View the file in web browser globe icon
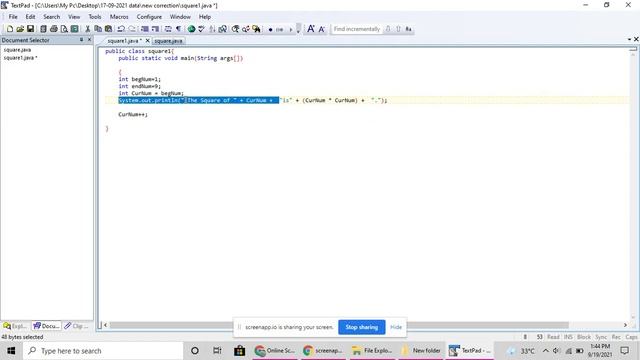The image size is (640, 360). [191, 29]
